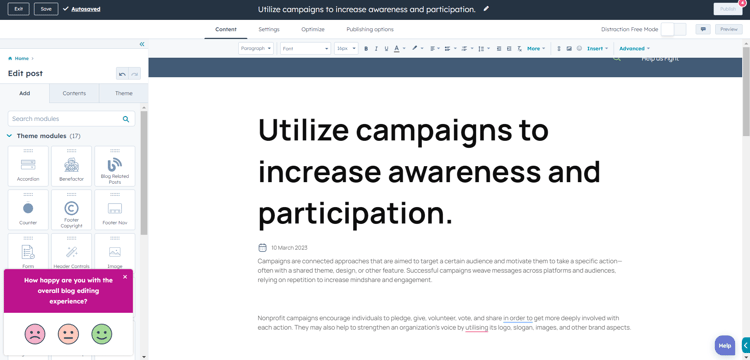
Task: Edit the post title with the pencil icon
Action: coord(486,9)
